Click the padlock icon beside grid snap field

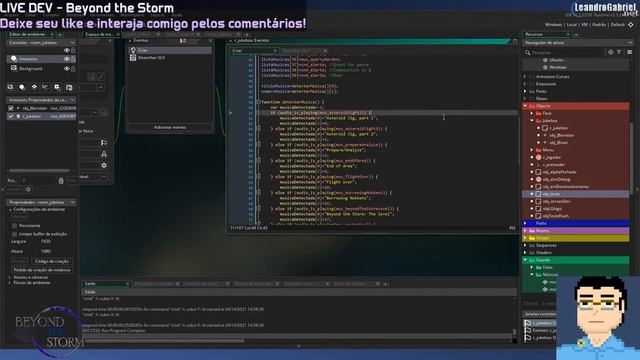pyautogui.click(x=61, y=180)
